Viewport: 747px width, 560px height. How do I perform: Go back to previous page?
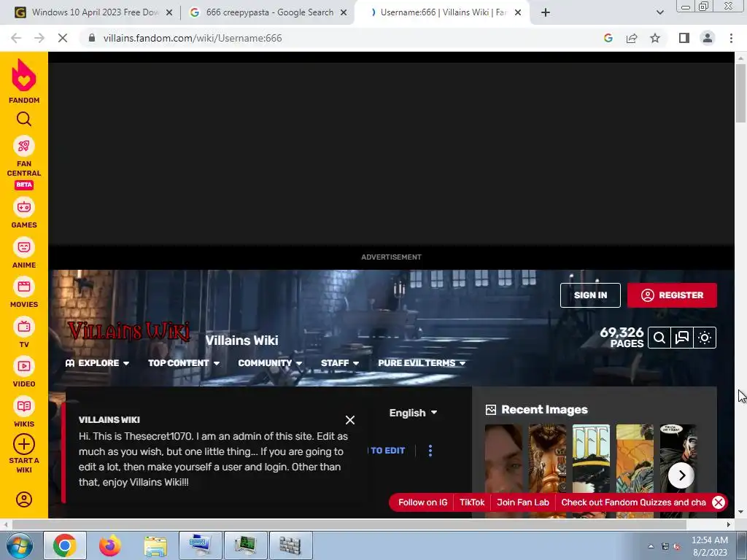click(16, 38)
